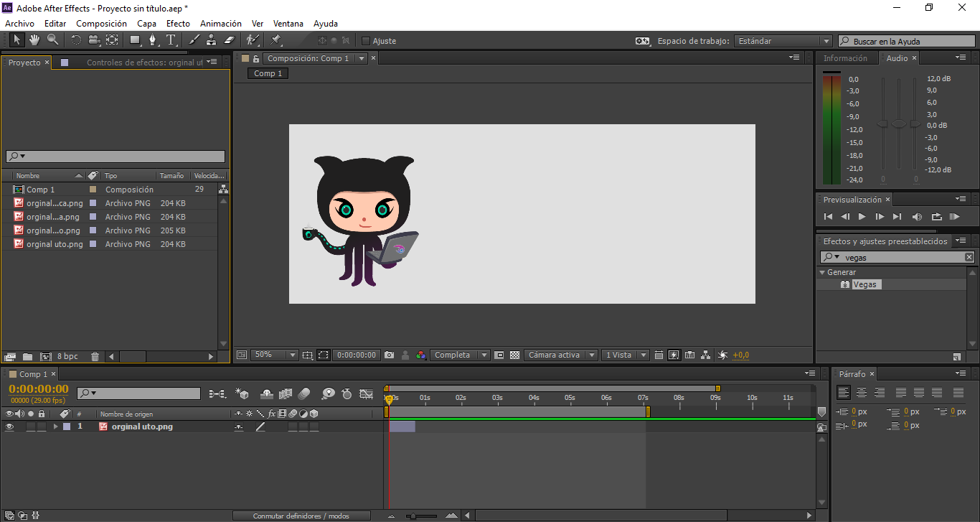This screenshot has height=522, width=980.
Task: Click the Motion Blur icon in timeline
Action: pos(303,393)
